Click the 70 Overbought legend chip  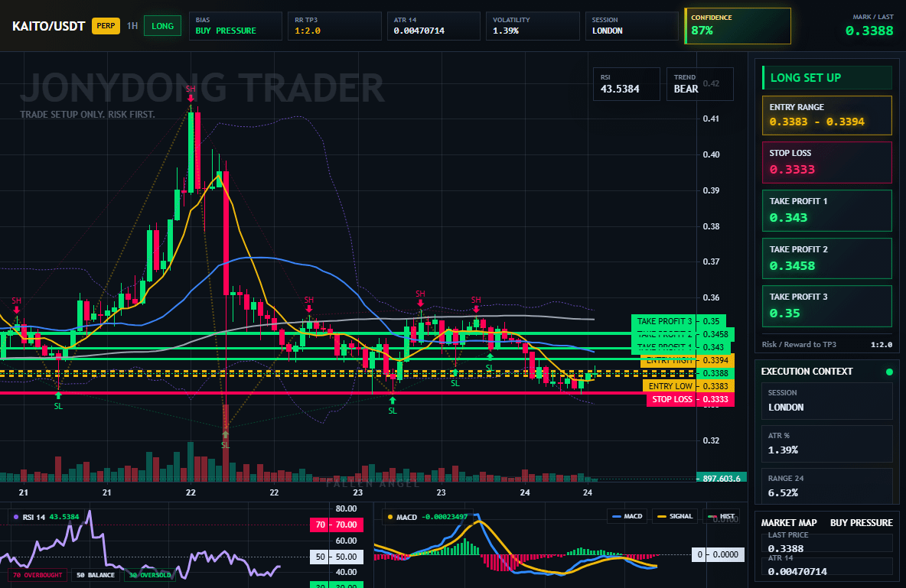point(37,575)
